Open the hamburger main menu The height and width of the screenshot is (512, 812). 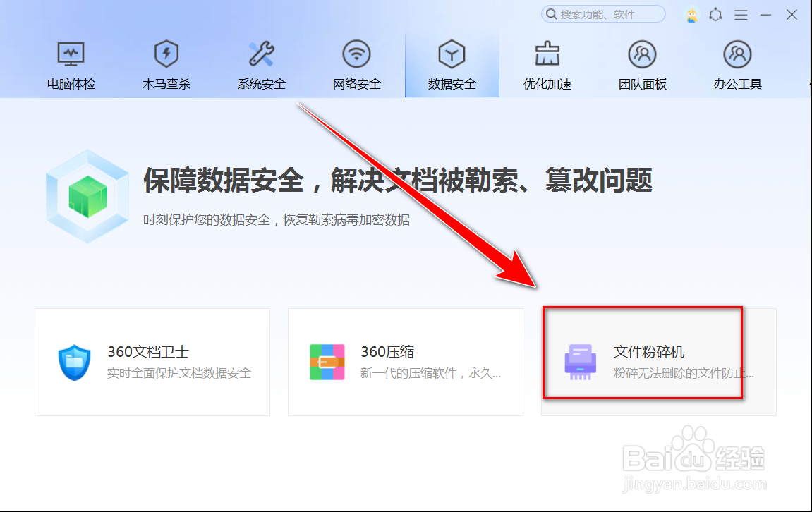click(741, 15)
